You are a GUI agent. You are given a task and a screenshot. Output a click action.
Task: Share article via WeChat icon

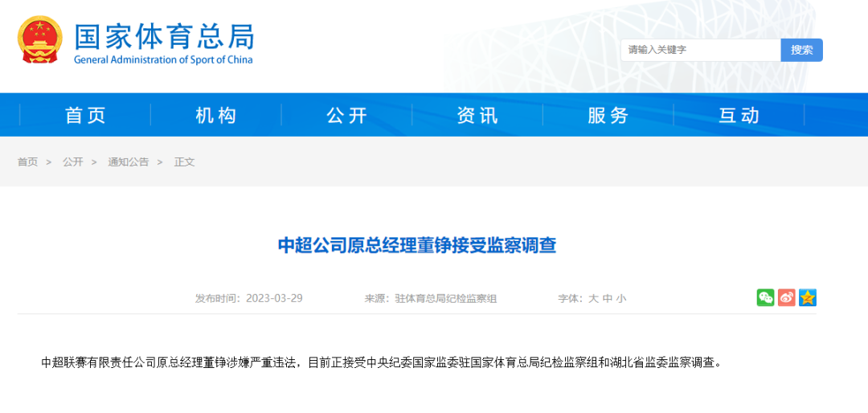coord(766,298)
